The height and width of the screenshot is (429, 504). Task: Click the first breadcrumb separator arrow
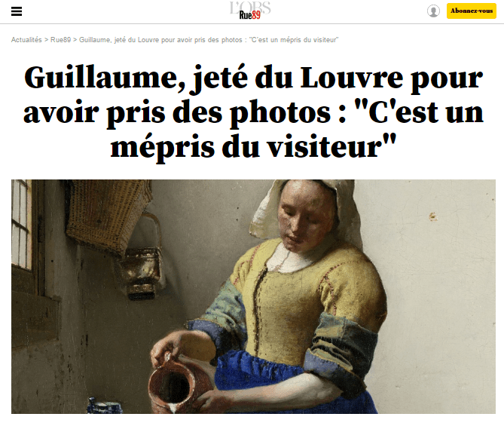pyautogui.click(x=46, y=40)
